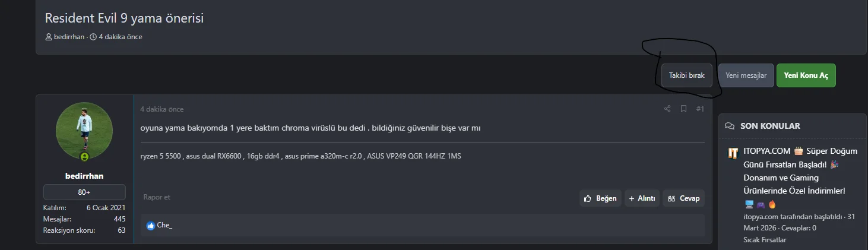This screenshot has height=250, width=868.
Task: Click the green Yeni Konu Aç button
Action: (806, 75)
